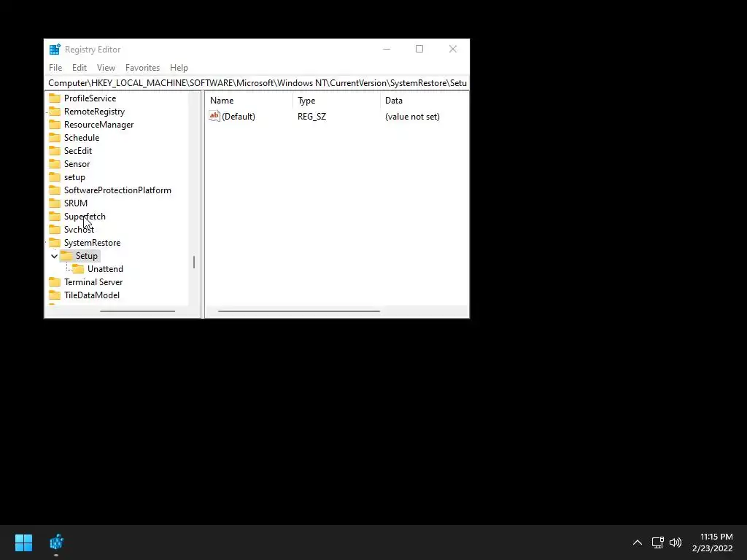
Task: Click the Sensor folder icon
Action: click(x=55, y=164)
